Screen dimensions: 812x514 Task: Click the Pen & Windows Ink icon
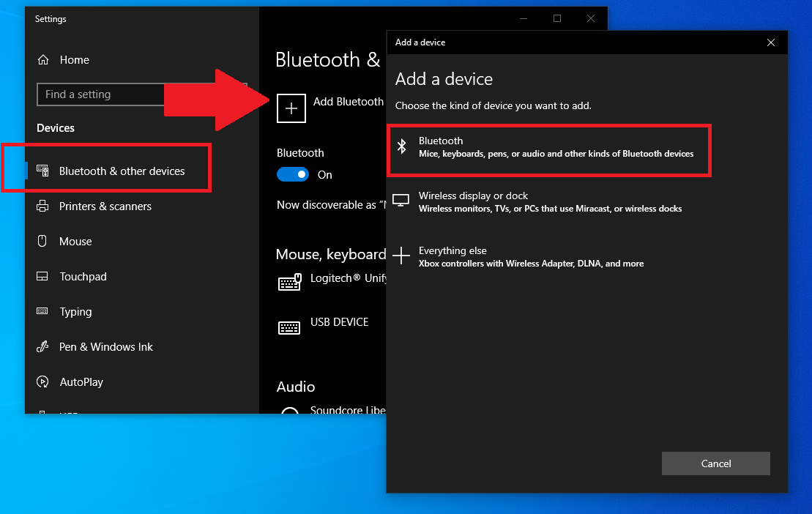tap(44, 346)
